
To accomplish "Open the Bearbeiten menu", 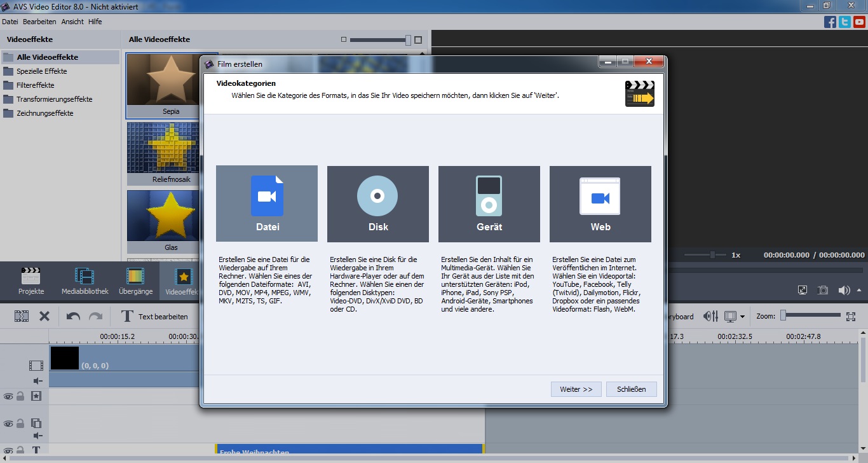I will (39, 22).
